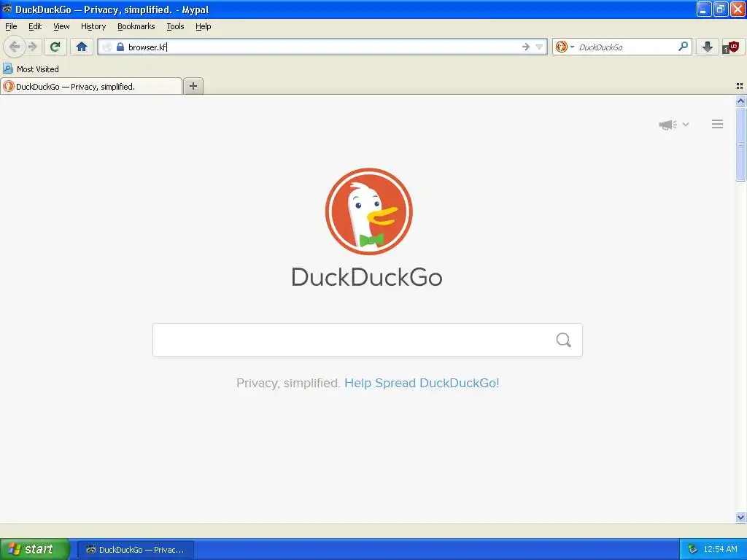The width and height of the screenshot is (747, 560).
Task: Click the taskbar clock showing 12:54 AM
Action: tap(720, 550)
